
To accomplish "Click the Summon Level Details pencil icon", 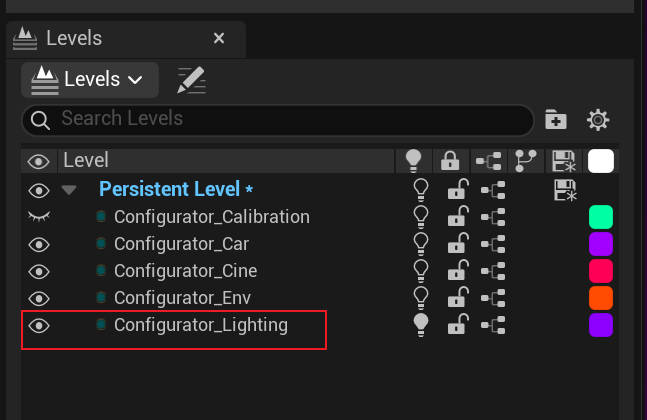I will pyautogui.click(x=191, y=80).
